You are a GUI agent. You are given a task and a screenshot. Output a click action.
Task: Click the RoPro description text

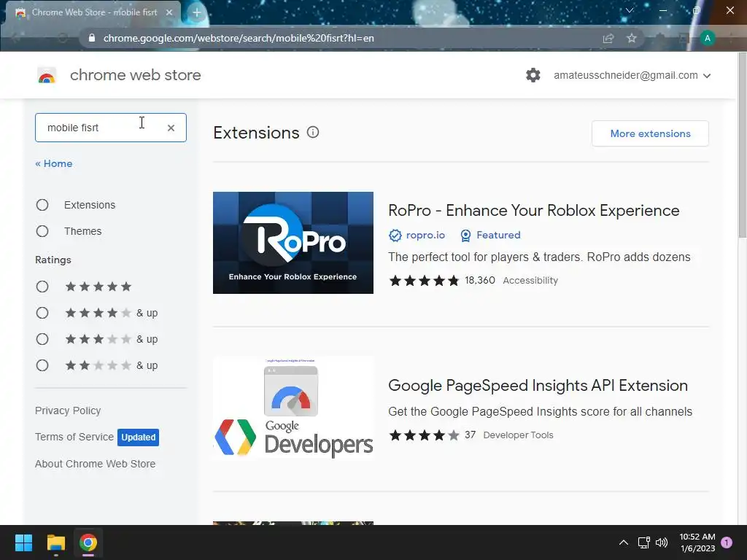(x=539, y=257)
